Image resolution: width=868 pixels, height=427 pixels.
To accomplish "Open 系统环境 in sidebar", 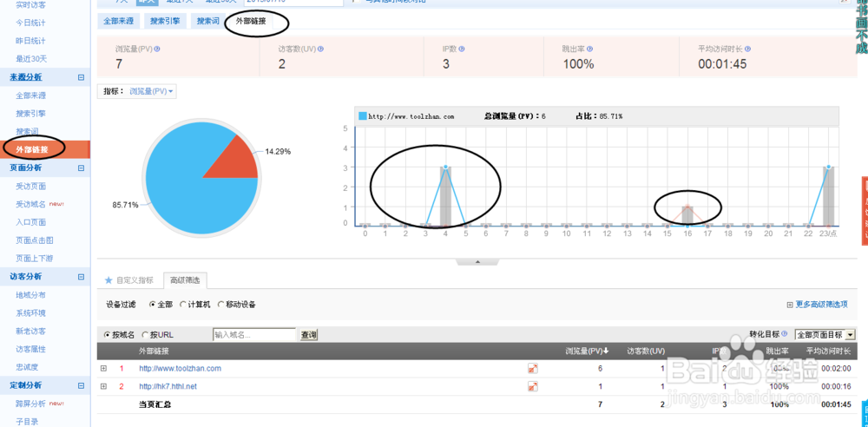I will pyautogui.click(x=31, y=313).
